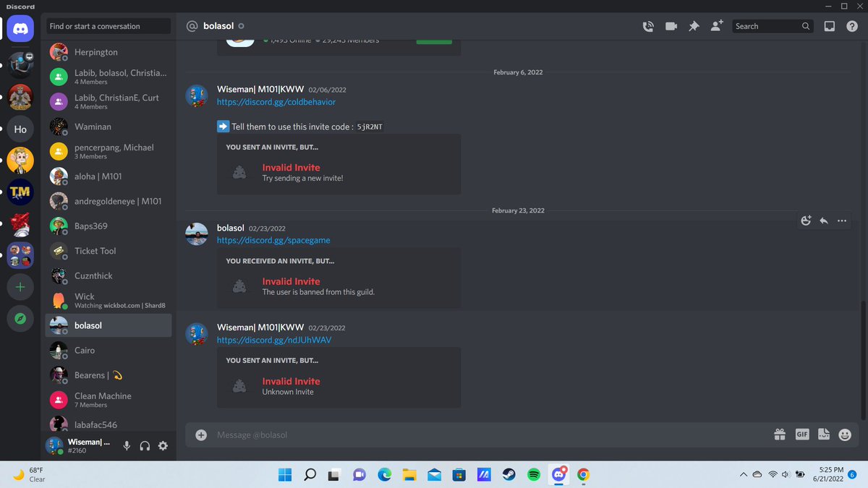
Task: Open Labib, ChristianE, Curt group
Action: [x=109, y=101]
